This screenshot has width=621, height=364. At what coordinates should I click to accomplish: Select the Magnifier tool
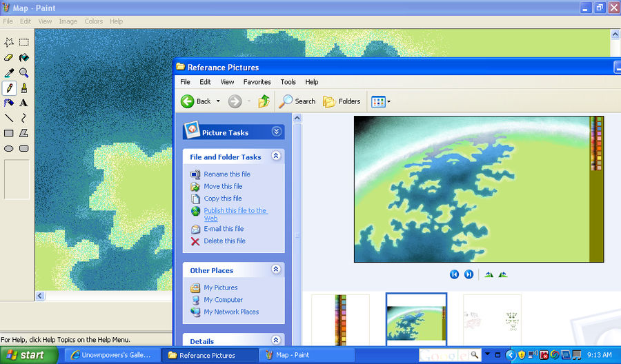[23, 73]
